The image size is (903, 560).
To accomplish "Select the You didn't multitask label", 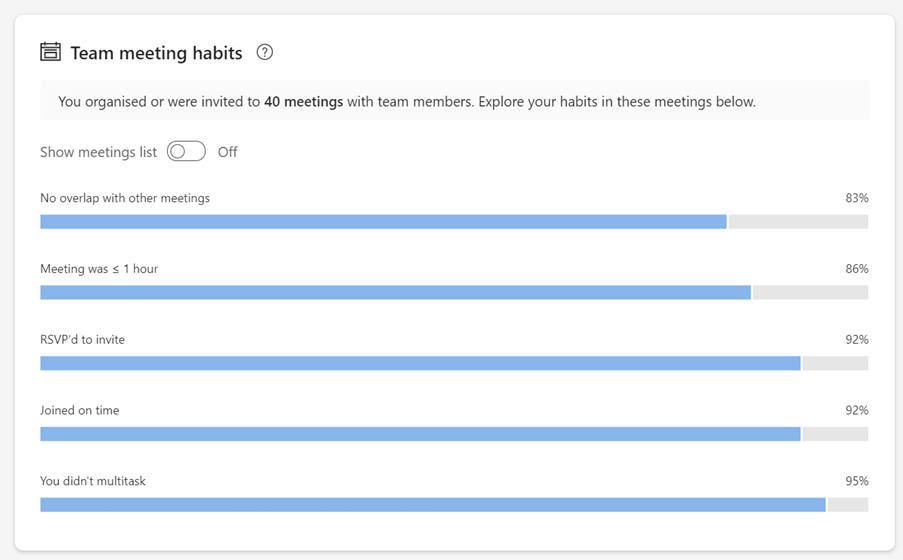I will 93,481.
